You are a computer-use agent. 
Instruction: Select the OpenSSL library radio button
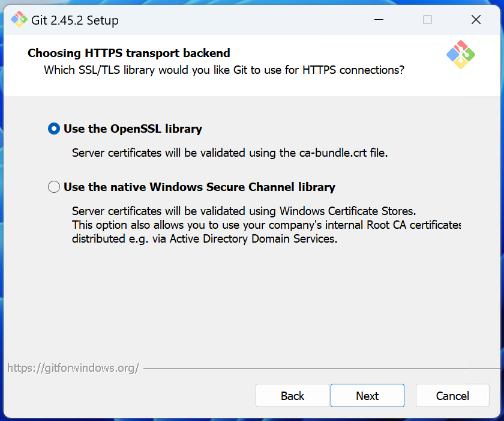(53, 129)
